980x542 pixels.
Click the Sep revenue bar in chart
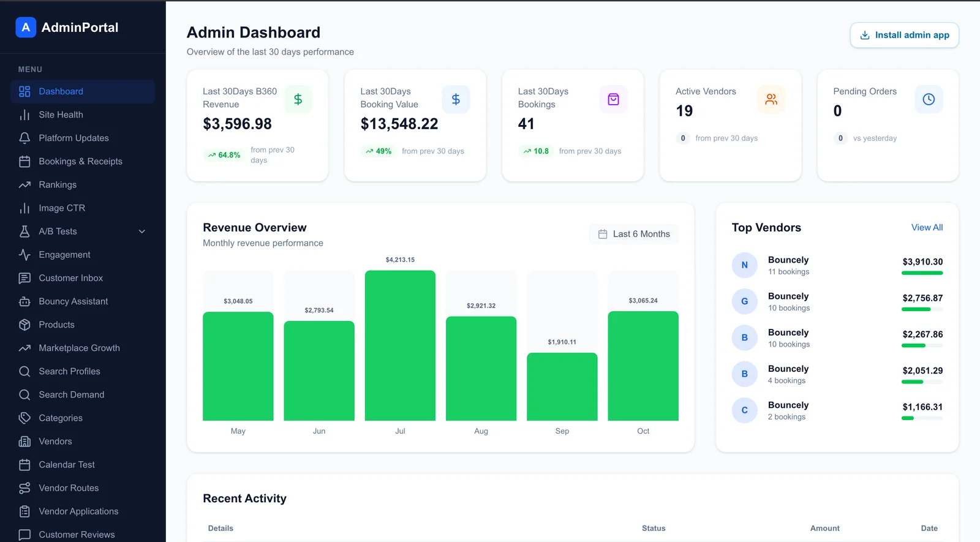(x=562, y=386)
